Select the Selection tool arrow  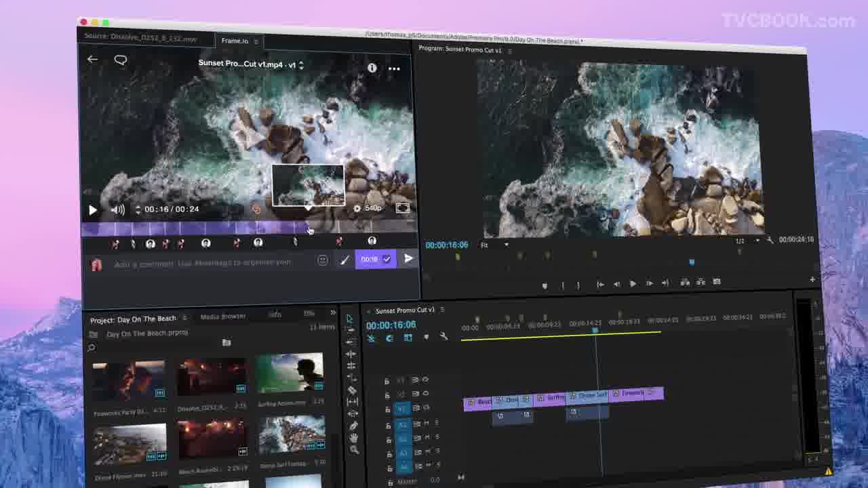(350, 319)
